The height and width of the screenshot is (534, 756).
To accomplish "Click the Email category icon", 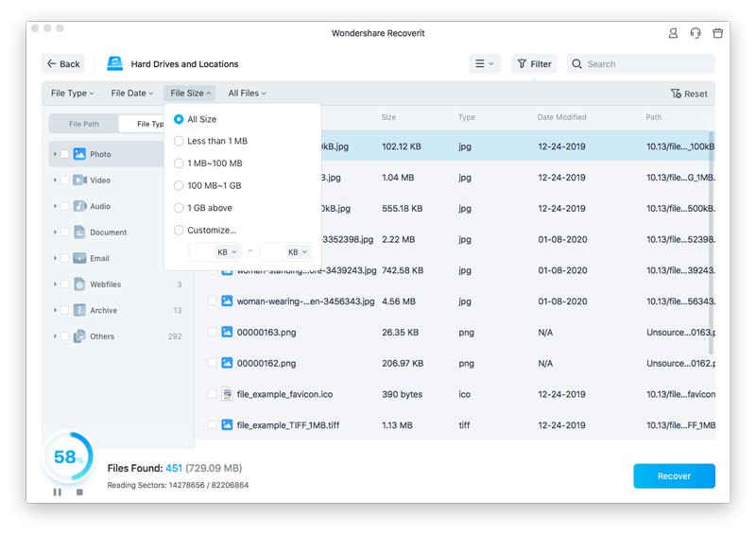I will [x=79, y=258].
